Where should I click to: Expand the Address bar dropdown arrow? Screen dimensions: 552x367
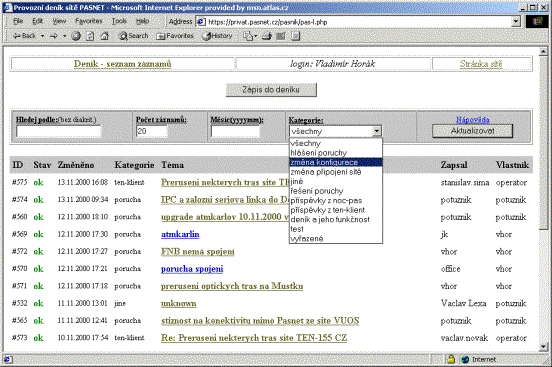(x=516, y=22)
